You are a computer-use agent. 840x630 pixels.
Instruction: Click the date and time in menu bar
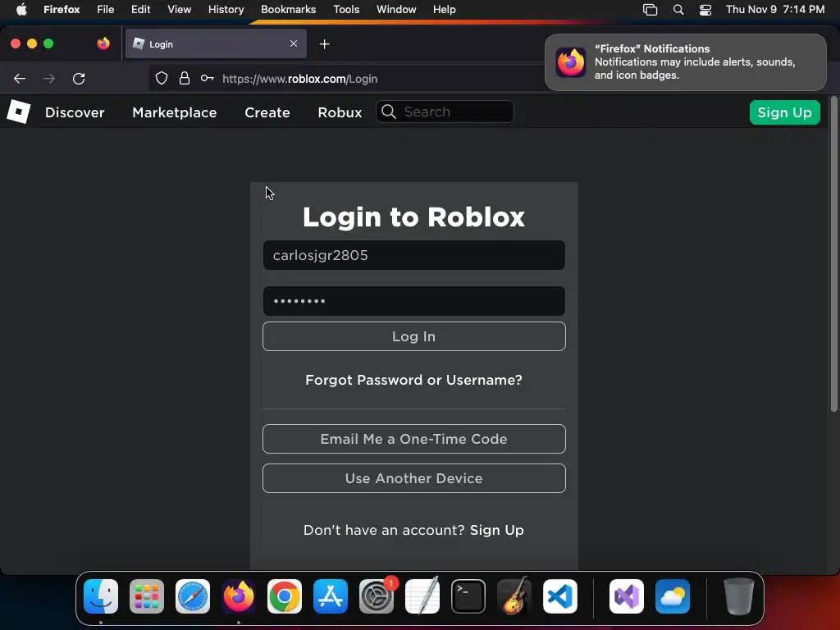click(774, 9)
